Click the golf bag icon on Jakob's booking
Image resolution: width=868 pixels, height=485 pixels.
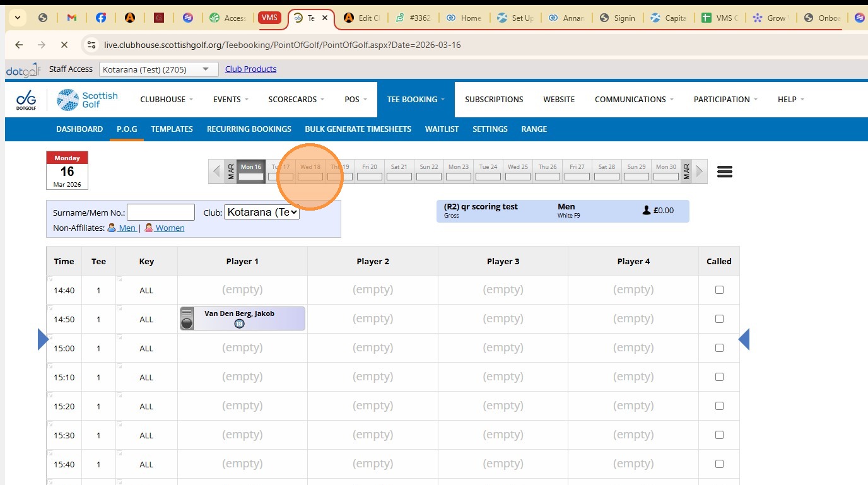pos(187,318)
